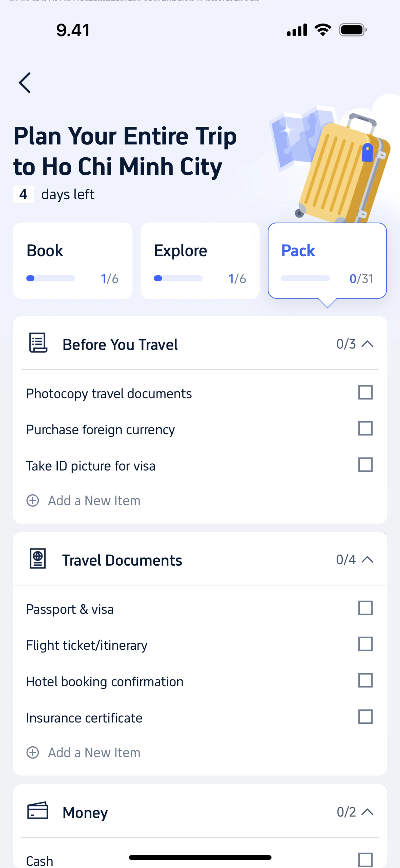Collapse the Before You Travel section

pyautogui.click(x=367, y=344)
